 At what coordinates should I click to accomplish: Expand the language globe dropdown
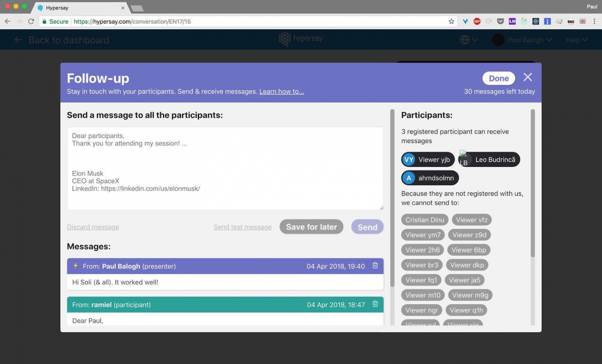tap(469, 40)
